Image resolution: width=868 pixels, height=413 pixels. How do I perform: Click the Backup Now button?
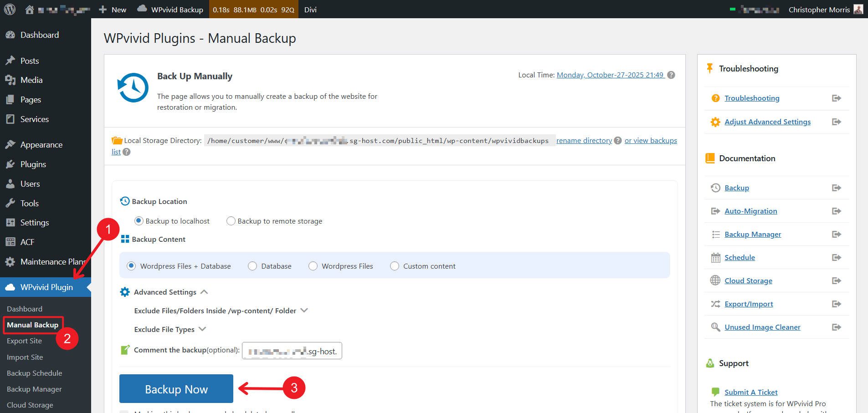click(176, 389)
